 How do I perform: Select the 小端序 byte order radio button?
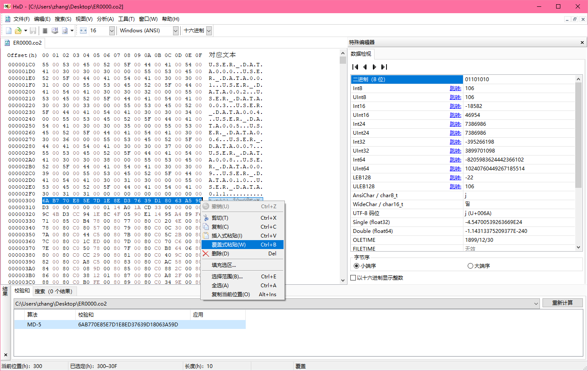(357, 266)
